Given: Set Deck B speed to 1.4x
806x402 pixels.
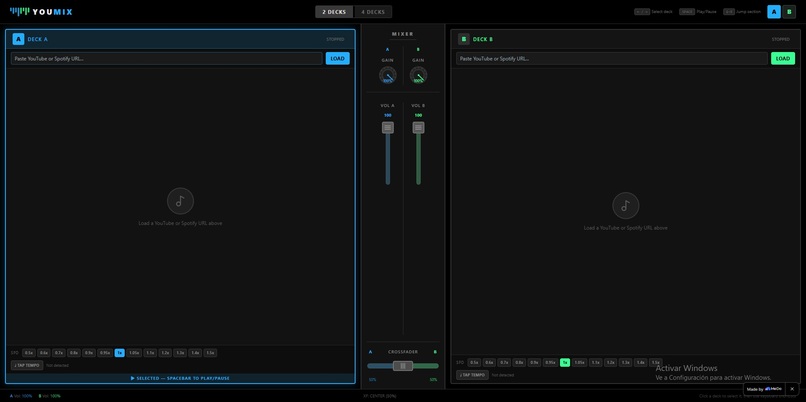Looking at the screenshot, I should click(640, 362).
